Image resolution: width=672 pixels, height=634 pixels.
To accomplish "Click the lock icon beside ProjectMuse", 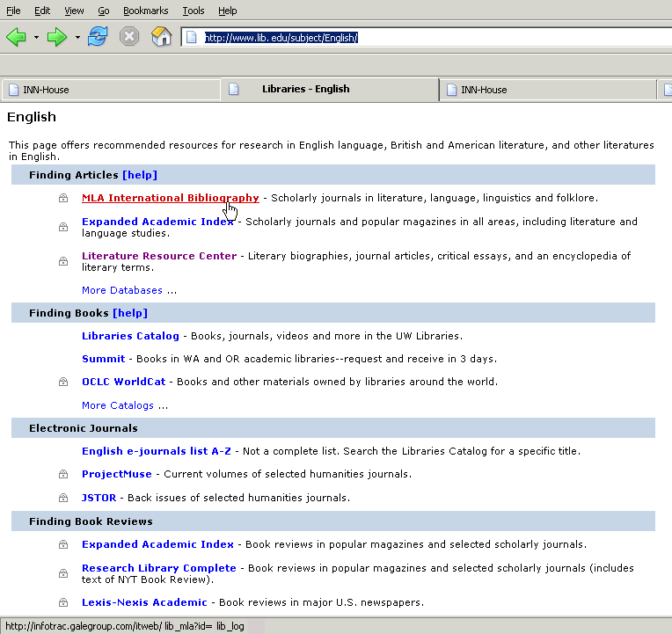I will point(63,474).
